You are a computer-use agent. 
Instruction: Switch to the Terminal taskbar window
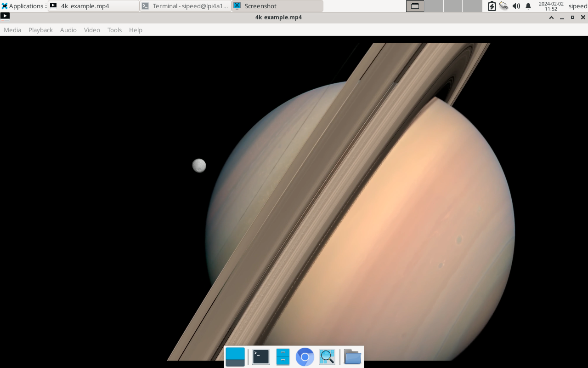coord(186,6)
